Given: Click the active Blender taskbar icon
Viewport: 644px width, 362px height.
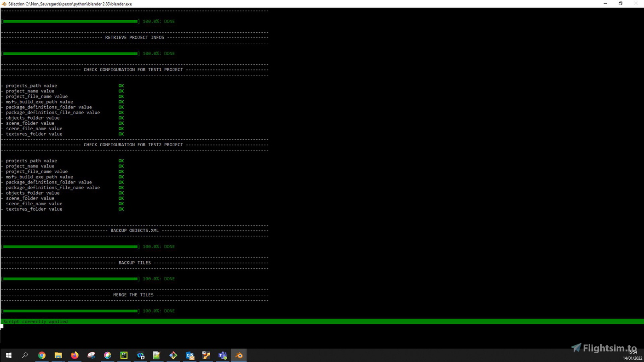Looking at the screenshot, I should tap(239, 355).
